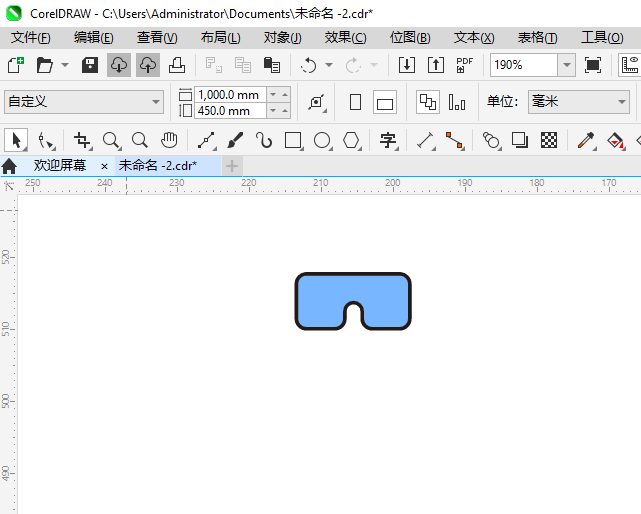This screenshot has width=641, height=514.
Task: Select the Crop tool
Action: [x=83, y=141]
